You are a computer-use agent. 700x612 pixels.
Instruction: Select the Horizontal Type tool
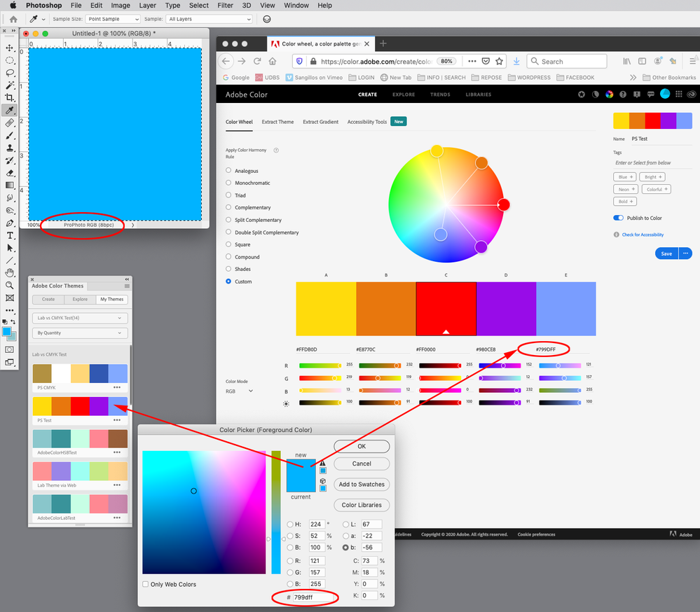[9, 235]
